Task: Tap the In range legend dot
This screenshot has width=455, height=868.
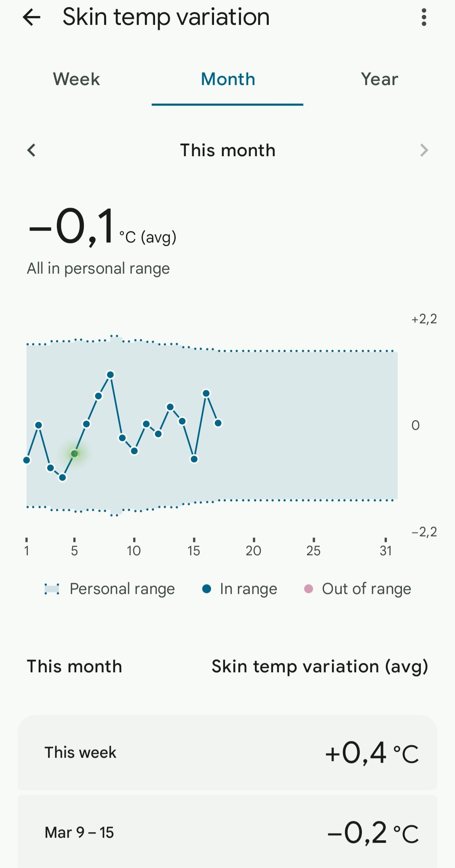Action: coord(206,589)
